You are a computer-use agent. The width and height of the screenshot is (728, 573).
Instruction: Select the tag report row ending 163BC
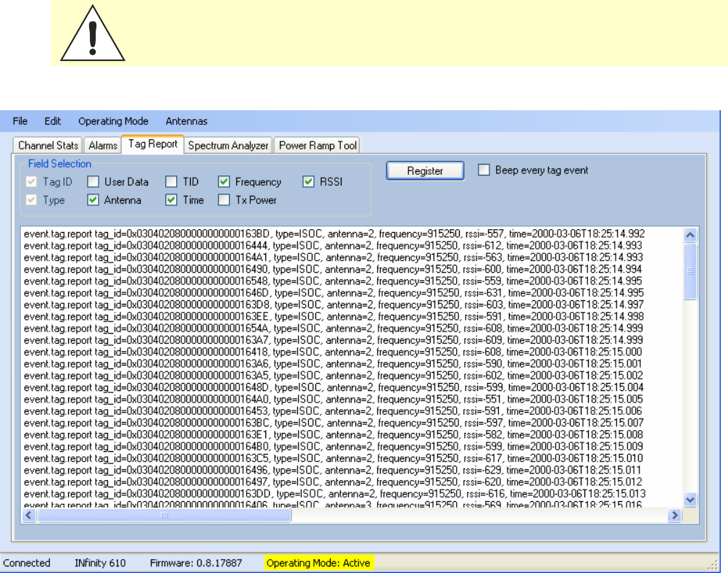[x=334, y=423]
